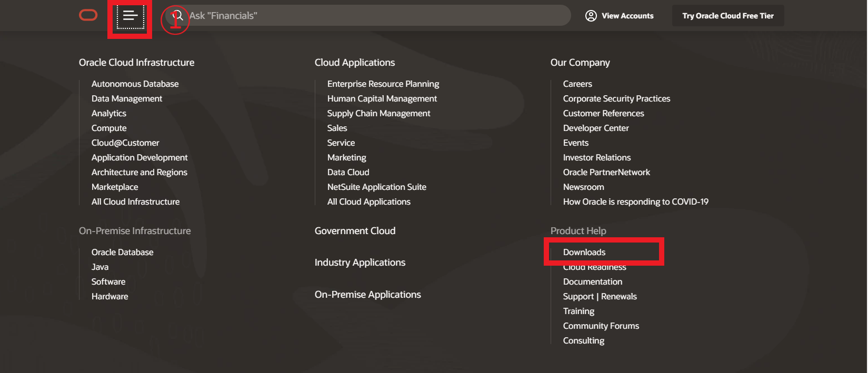Viewport: 868px width, 373px height.
Task: Open Careers link
Action: (x=577, y=84)
